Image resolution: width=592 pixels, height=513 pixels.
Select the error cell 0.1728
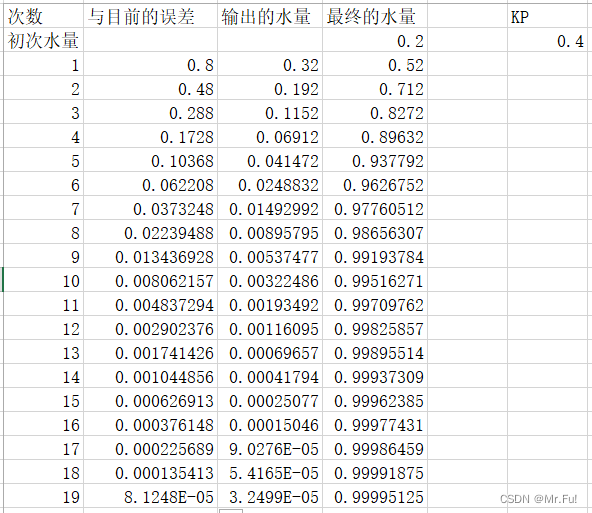(x=150, y=136)
